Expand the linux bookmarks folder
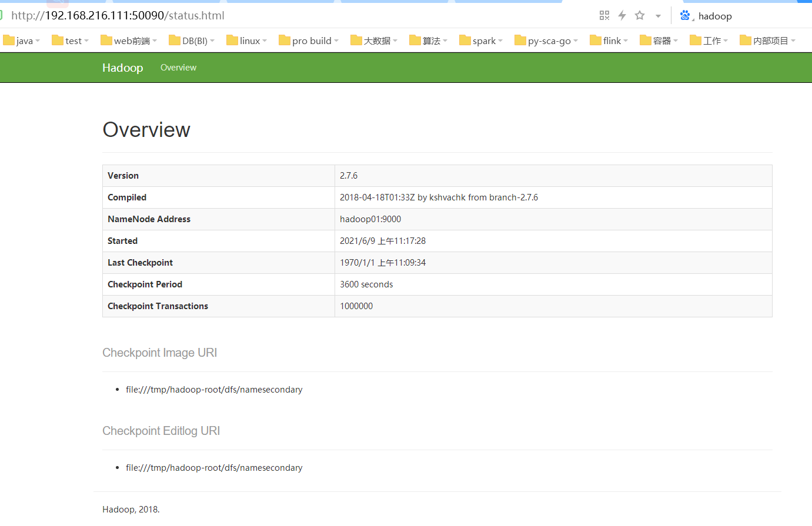812x526 pixels. (247, 41)
